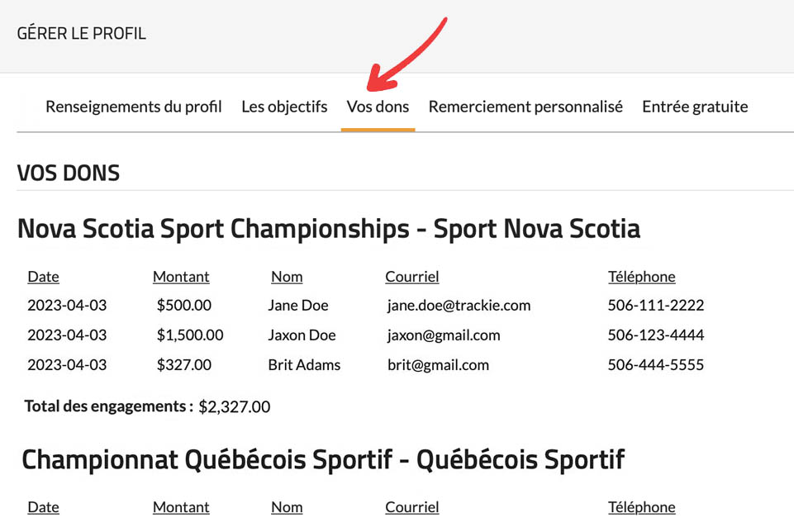Click Date header in Nova Scotia table

[43, 277]
